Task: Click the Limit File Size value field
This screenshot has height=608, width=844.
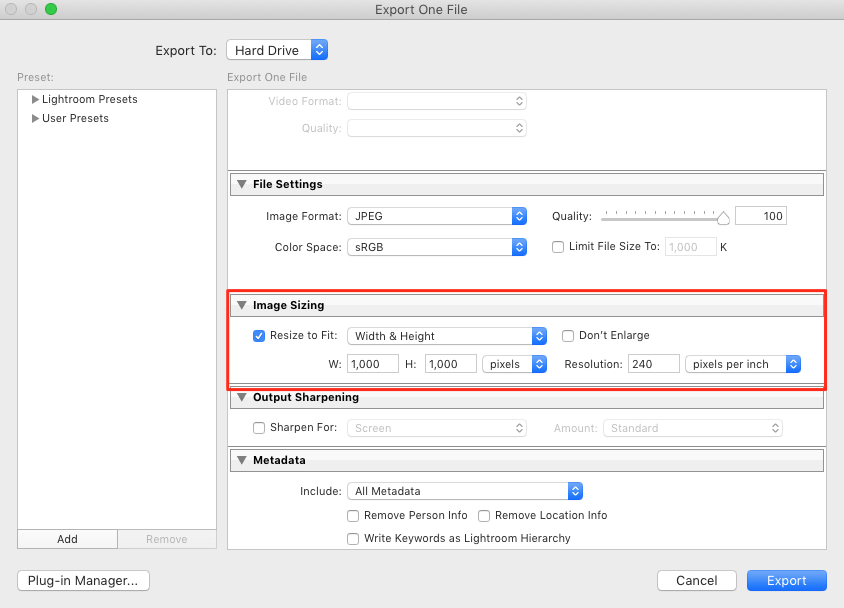Action: point(691,247)
